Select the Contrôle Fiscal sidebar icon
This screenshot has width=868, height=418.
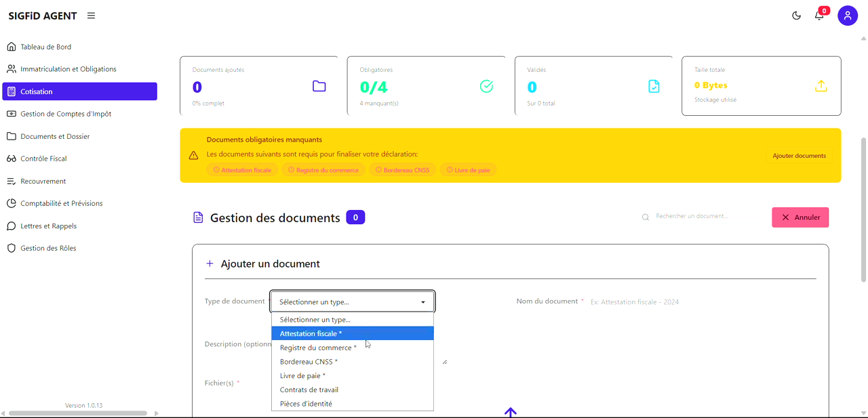[11, 159]
